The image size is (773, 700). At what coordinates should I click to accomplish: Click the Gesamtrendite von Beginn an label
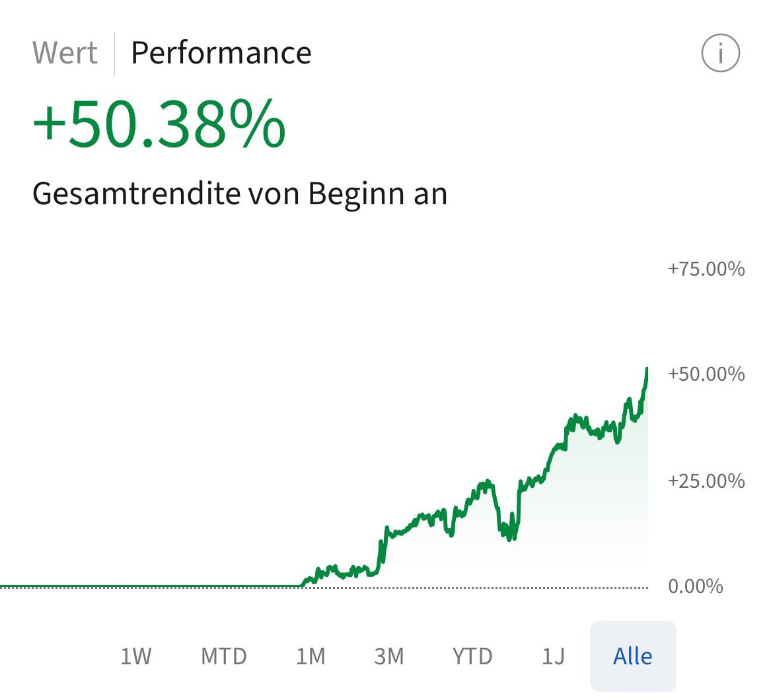point(240,194)
